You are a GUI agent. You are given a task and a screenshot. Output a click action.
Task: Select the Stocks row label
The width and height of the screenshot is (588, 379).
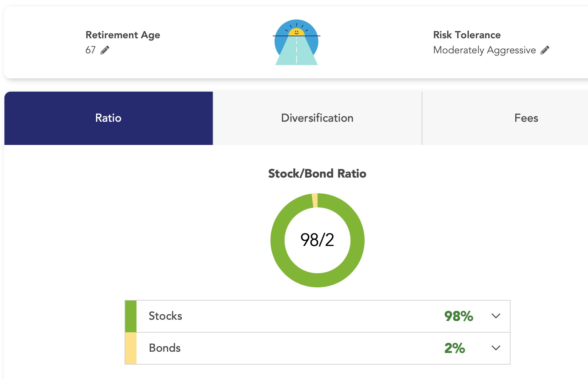[x=165, y=316]
